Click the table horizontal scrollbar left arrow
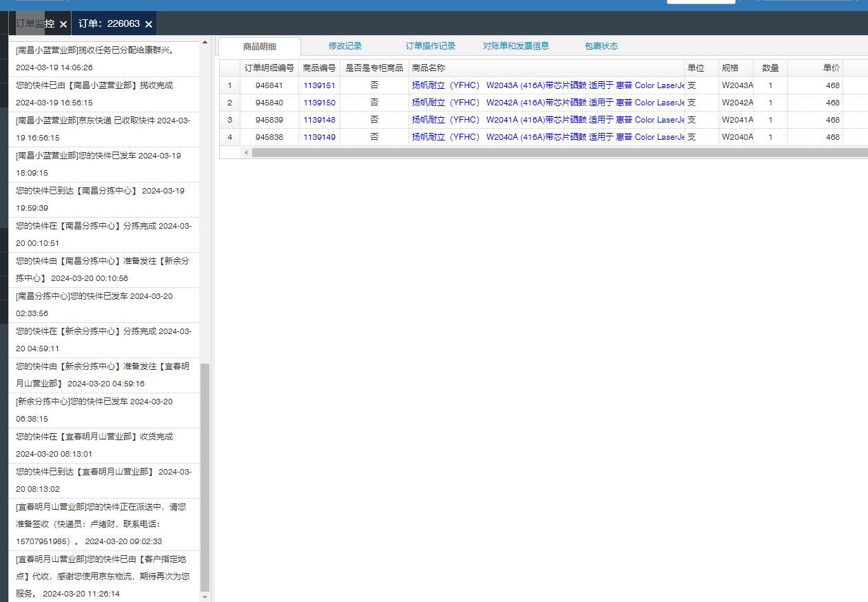This screenshot has width=868, height=602. [x=247, y=152]
